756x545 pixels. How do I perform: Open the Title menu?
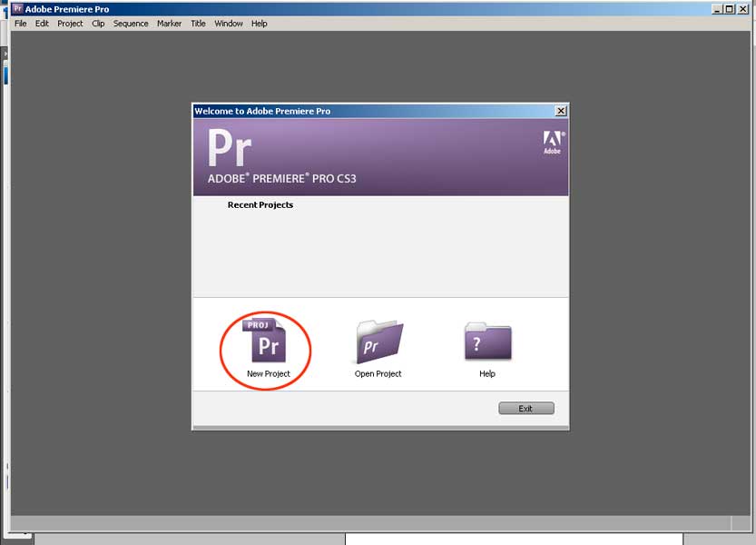coord(198,24)
